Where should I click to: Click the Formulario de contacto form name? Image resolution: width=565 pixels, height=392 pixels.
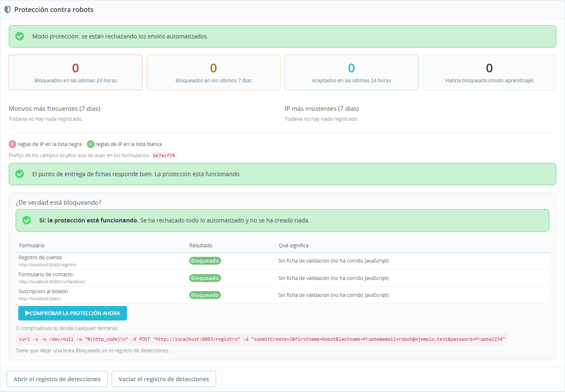coord(46,275)
